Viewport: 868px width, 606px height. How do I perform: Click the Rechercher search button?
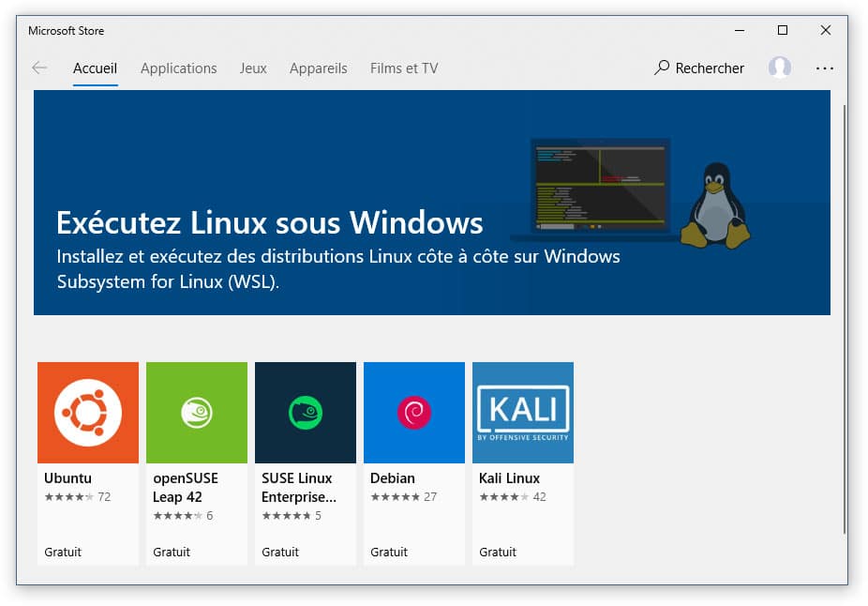coord(699,68)
